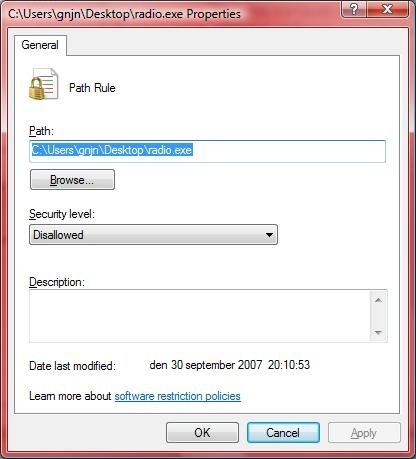Open the Security level Disallowed dropdown
This screenshot has width=416, height=459.
click(x=153, y=235)
